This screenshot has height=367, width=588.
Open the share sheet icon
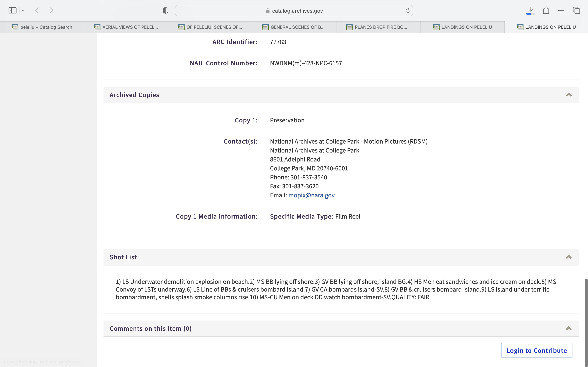(x=546, y=10)
